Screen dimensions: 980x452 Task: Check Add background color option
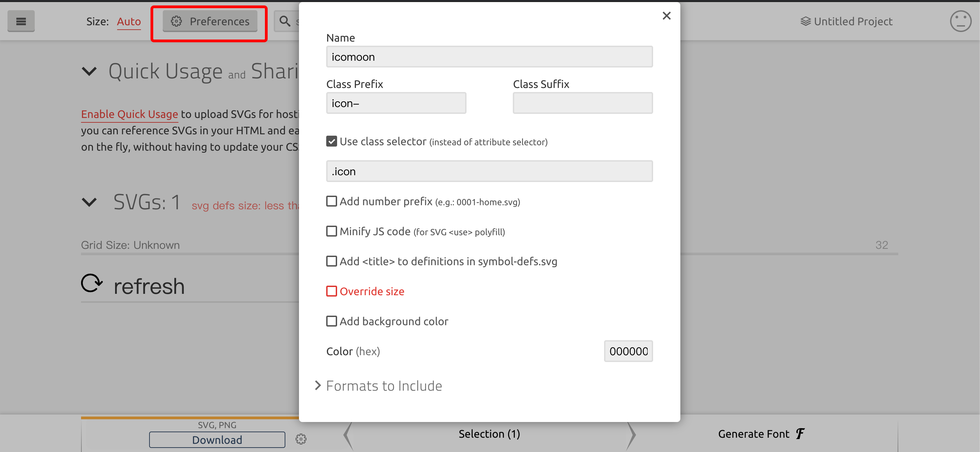331,321
